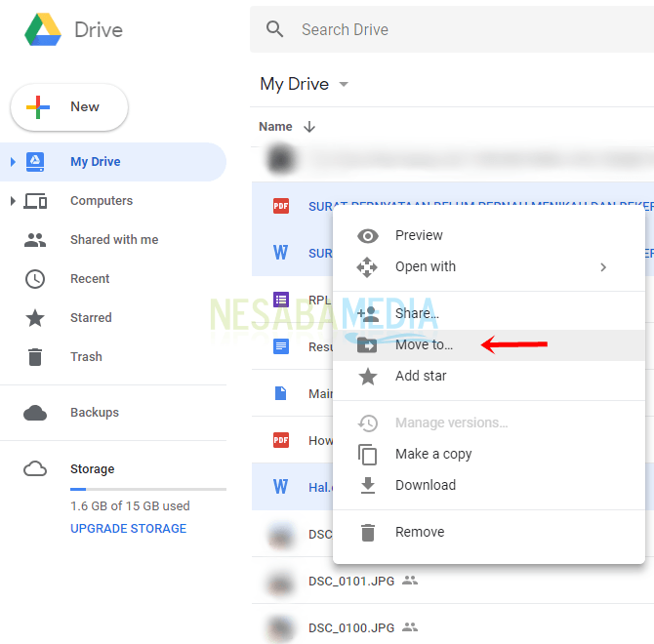Viewport: 654px width, 644px height.
Task: Click the Backups cloud icon
Action: (35, 413)
